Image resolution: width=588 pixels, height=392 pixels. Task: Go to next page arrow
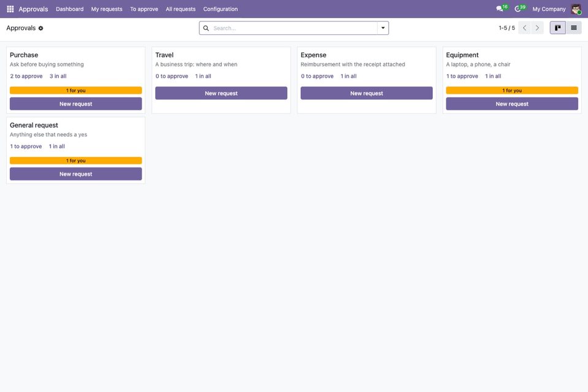[x=537, y=28]
